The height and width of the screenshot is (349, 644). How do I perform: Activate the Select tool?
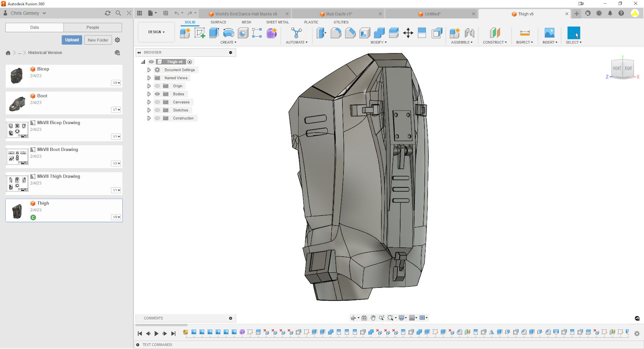574,33
